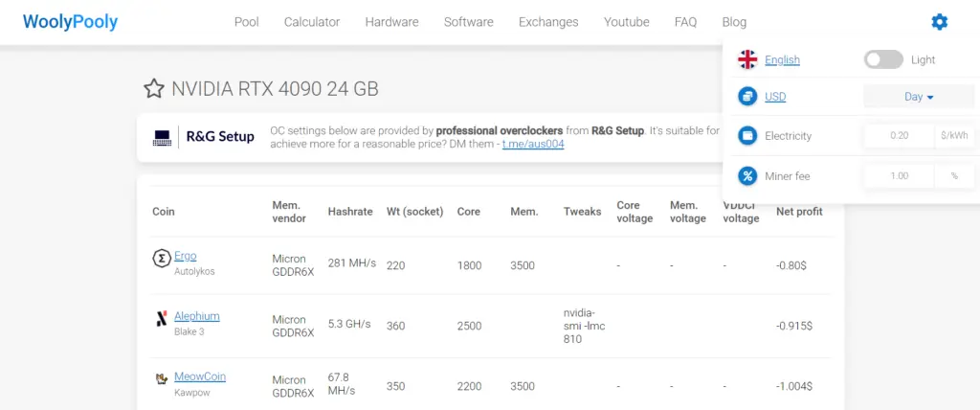Image resolution: width=980 pixels, height=410 pixels.
Task: Open the Hardware section
Action: tap(391, 23)
